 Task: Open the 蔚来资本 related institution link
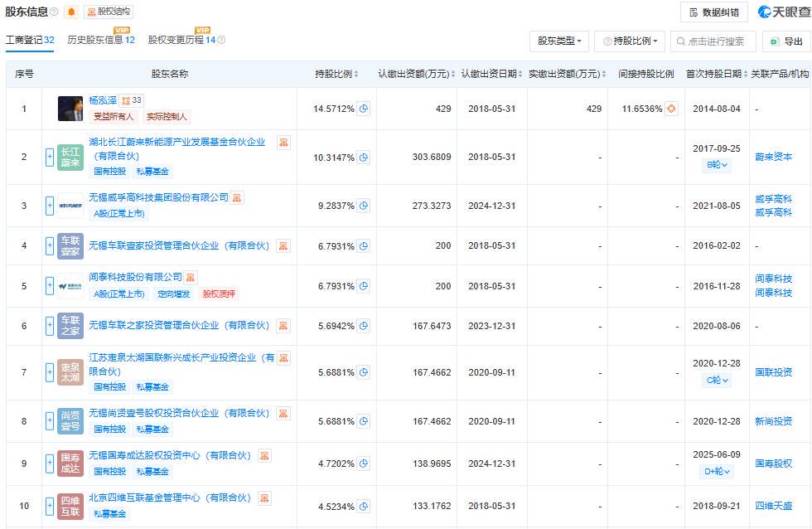773,157
